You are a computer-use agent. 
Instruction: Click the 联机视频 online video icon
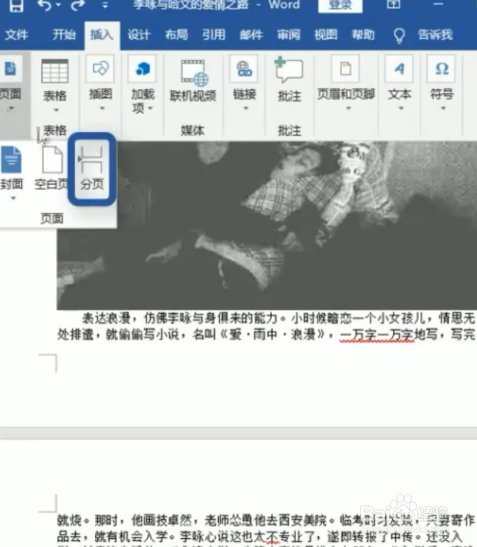point(194,73)
